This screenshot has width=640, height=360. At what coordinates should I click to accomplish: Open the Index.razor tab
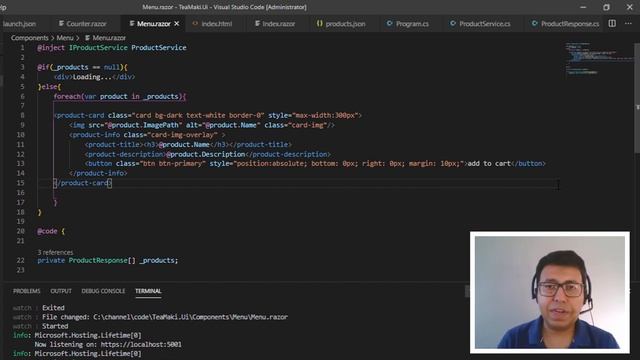[x=278, y=24]
